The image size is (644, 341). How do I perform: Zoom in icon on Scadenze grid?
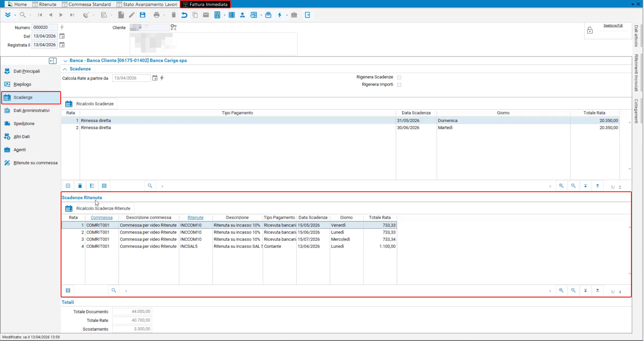(x=561, y=186)
